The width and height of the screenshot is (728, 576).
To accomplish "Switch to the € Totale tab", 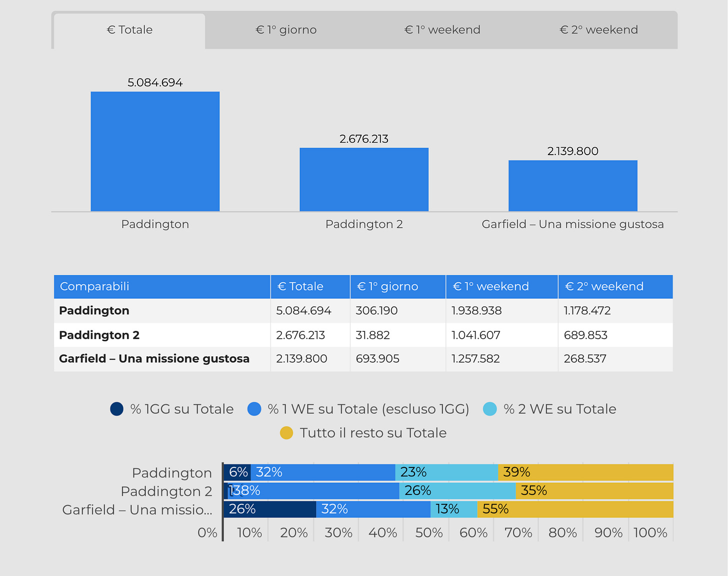I will point(129,31).
